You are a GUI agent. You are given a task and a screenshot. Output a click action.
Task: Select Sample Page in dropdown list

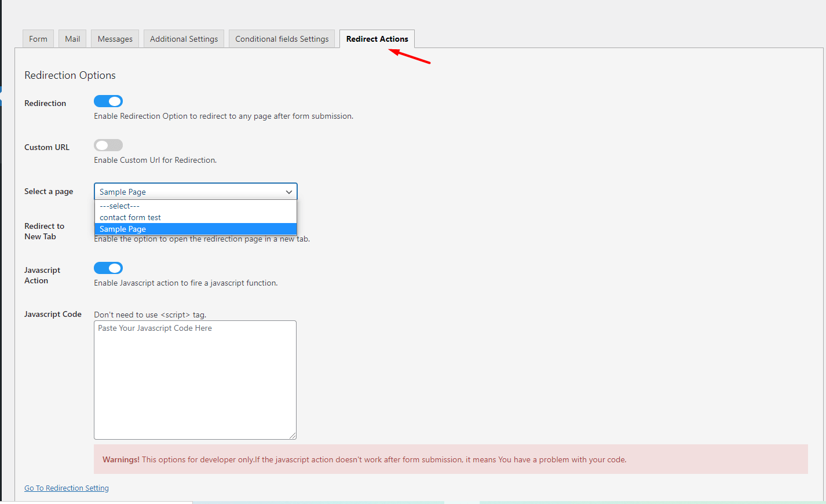(x=196, y=229)
